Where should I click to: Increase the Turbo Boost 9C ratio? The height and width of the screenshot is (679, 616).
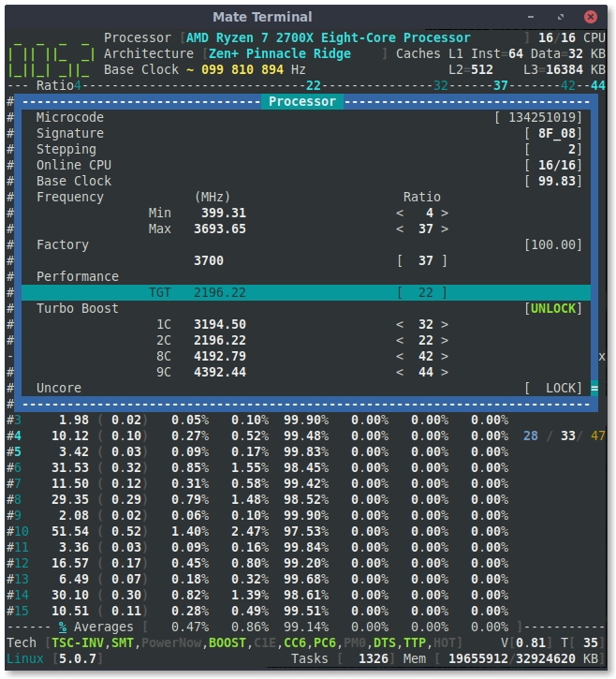click(445, 373)
